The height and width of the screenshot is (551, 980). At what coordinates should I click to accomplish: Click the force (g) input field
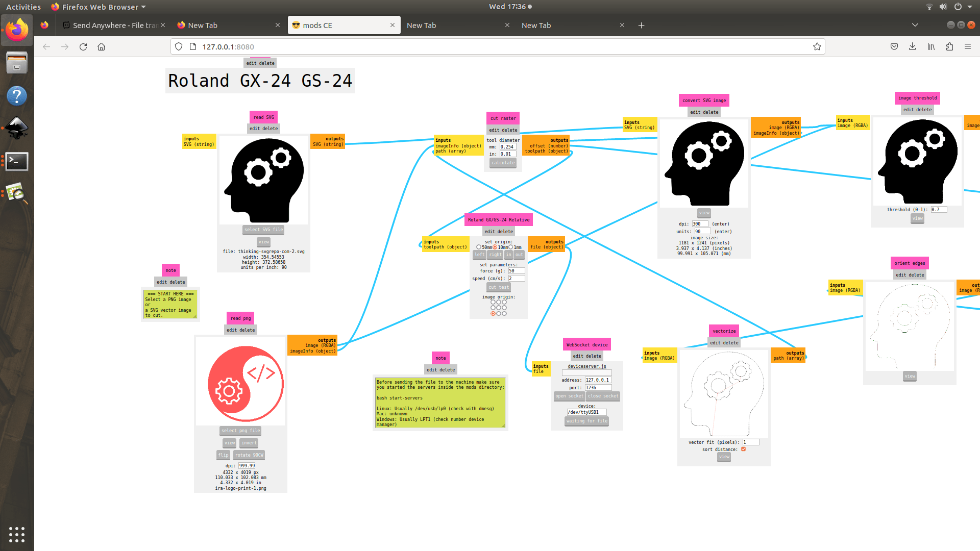tap(516, 271)
